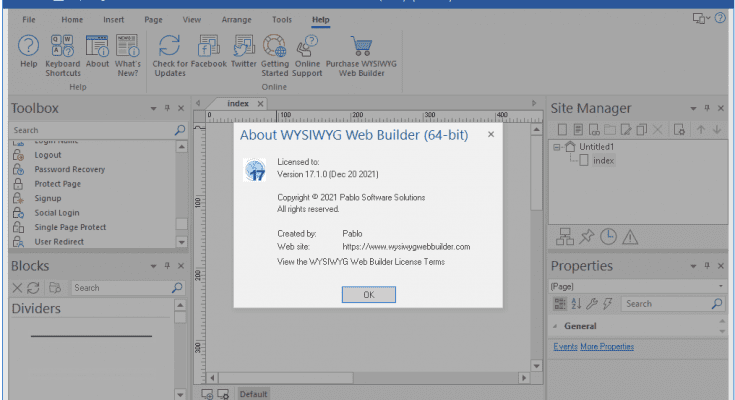Click the folder icon in Blocks toolbar
Image resolution: width=735 pixels, height=400 pixels.
[55, 287]
